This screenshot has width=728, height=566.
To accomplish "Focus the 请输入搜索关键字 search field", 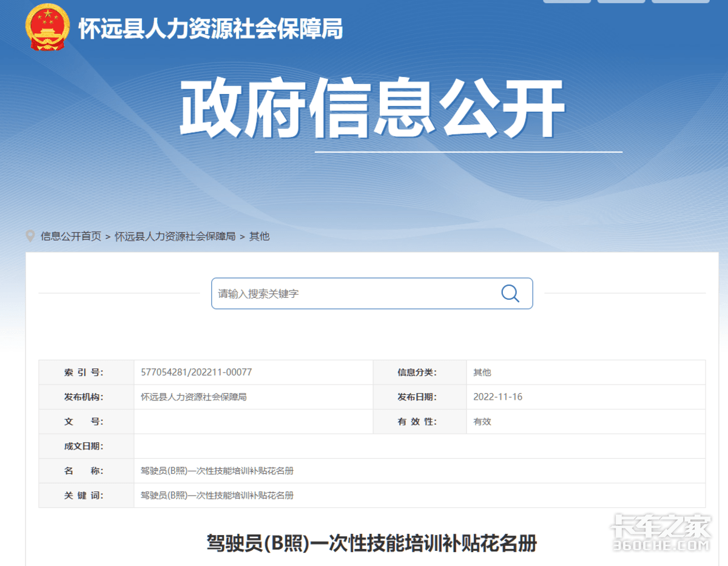I will tap(355, 294).
